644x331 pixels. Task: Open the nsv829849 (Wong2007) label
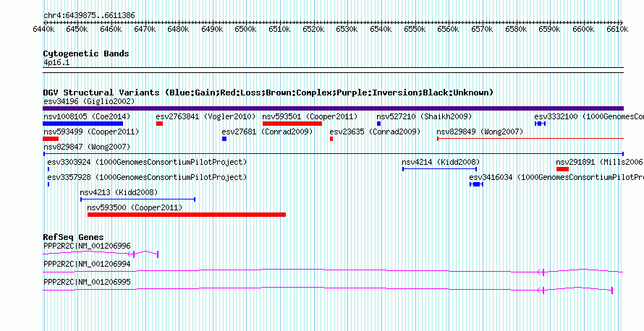pyautogui.click(x=480, y=132)
